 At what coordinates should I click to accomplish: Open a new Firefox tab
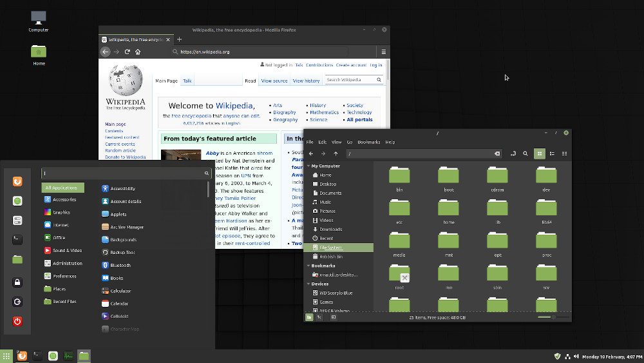179,39
